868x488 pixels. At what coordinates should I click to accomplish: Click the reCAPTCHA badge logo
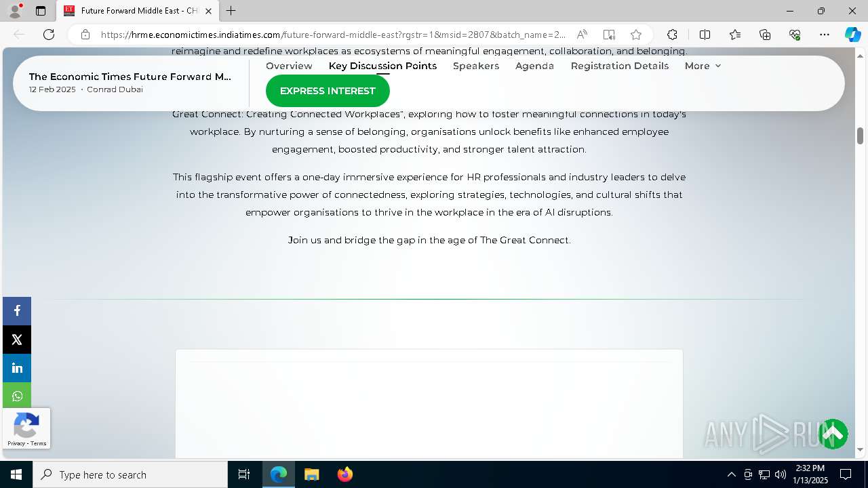point(26,426)
